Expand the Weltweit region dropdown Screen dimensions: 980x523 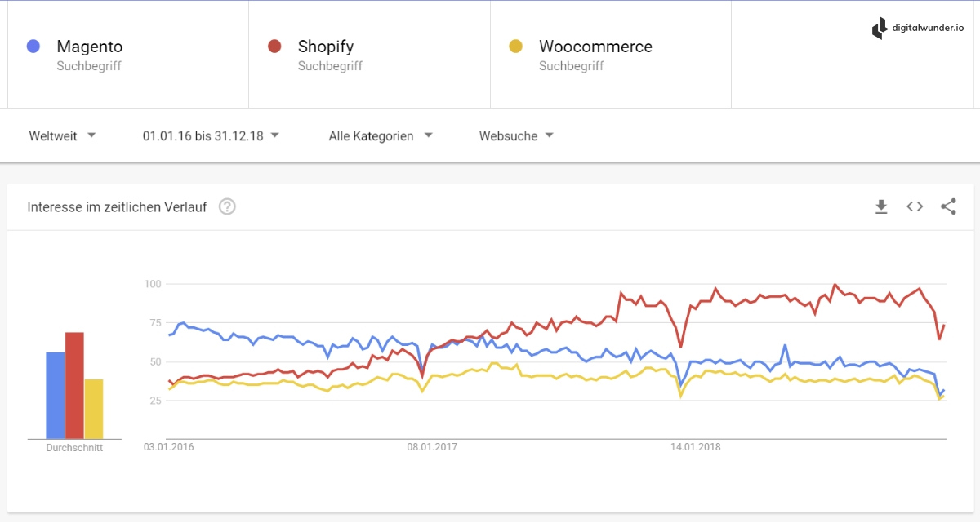pyautogui.click(x=62, y=135)
